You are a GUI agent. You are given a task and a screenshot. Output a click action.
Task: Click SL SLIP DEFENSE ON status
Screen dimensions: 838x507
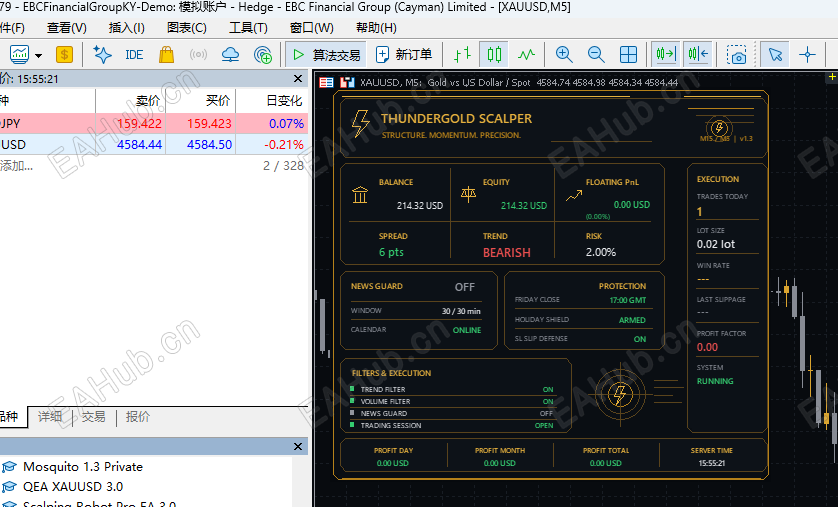[x=640, y=339]
